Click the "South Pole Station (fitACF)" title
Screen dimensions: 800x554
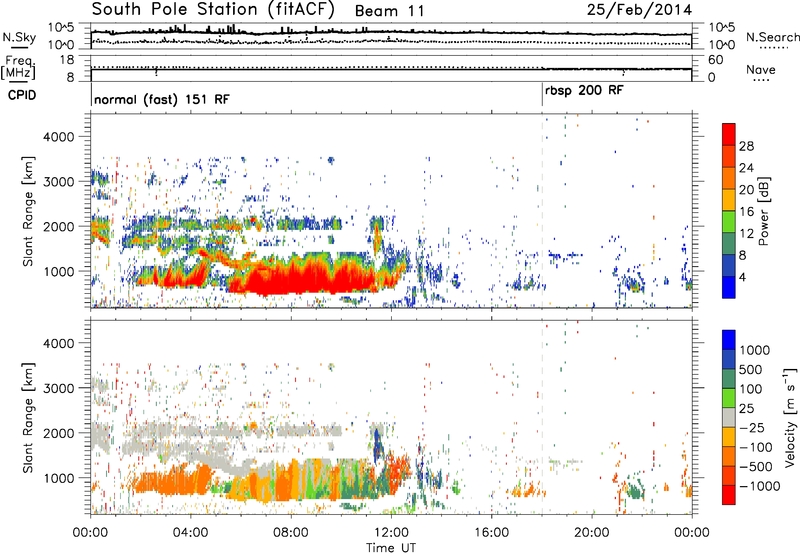[213, 9]
